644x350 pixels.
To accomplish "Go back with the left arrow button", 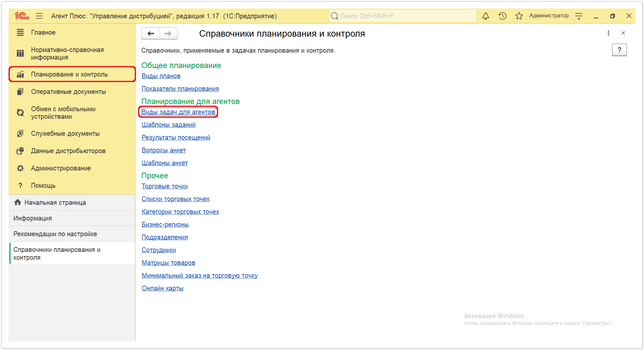I will tap(150, 33).
